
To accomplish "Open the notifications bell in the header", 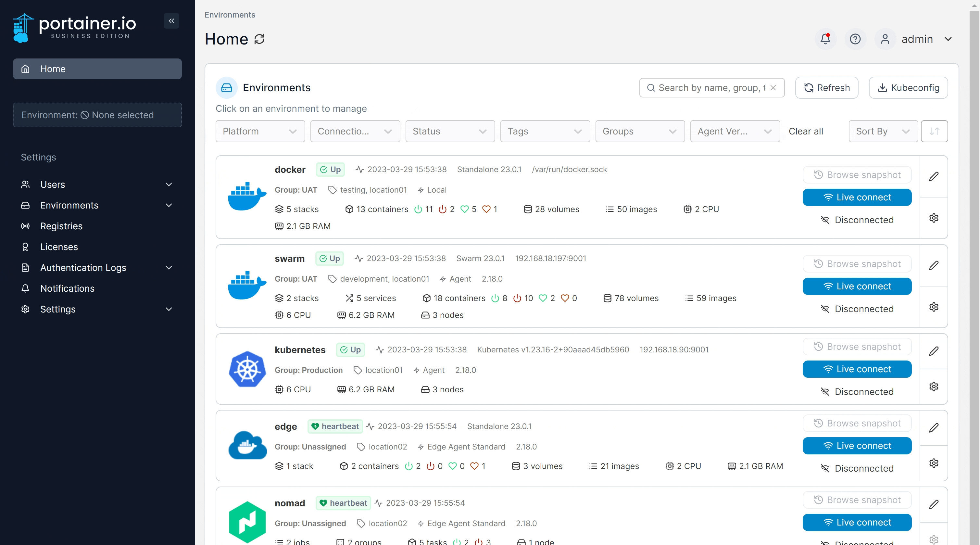I will (825, 39).
